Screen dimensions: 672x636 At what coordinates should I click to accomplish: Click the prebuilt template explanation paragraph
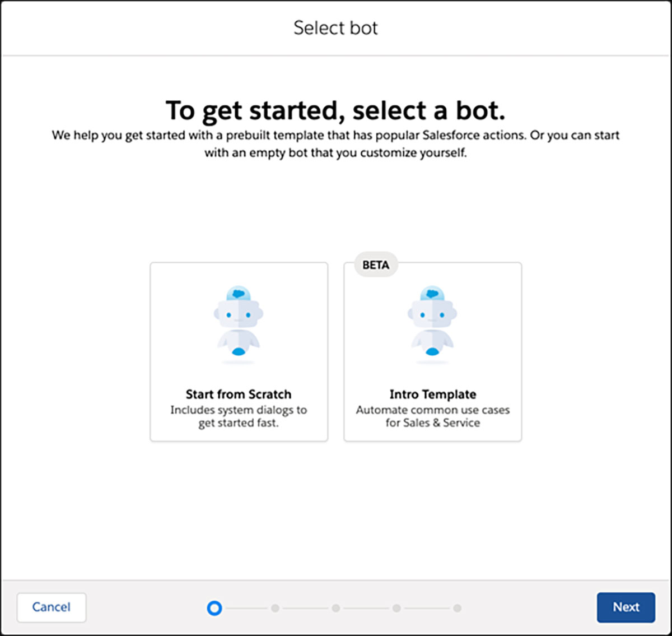[x=335, y=144]
